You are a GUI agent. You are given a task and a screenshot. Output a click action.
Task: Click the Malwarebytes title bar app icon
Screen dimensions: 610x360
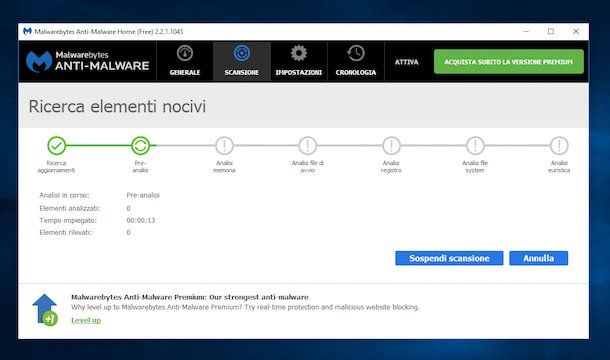pos(27,31)
